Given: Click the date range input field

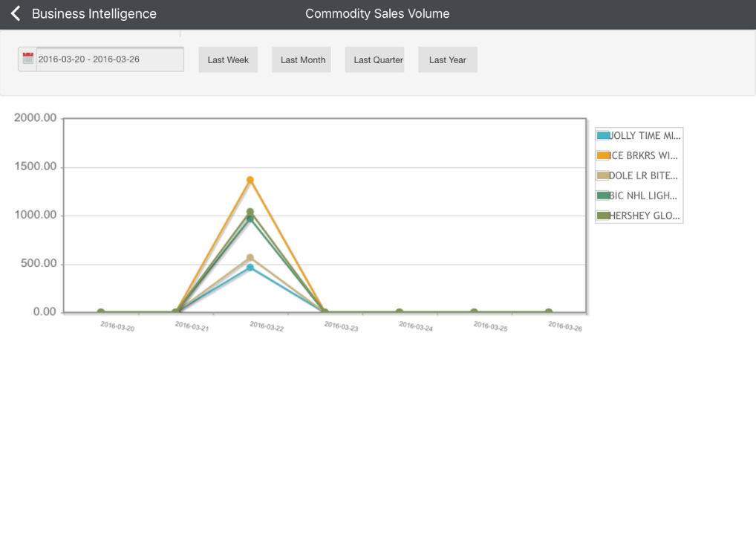Looking at the screenshot, I should click(108, 59).
